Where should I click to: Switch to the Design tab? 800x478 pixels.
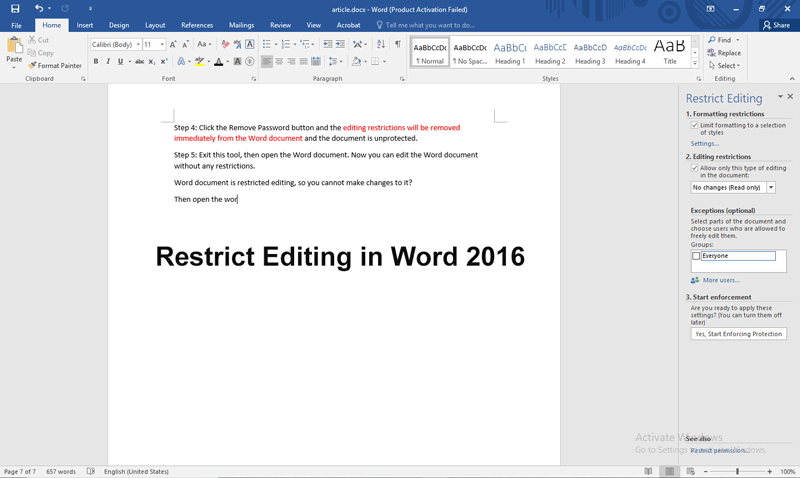[119, 25]
